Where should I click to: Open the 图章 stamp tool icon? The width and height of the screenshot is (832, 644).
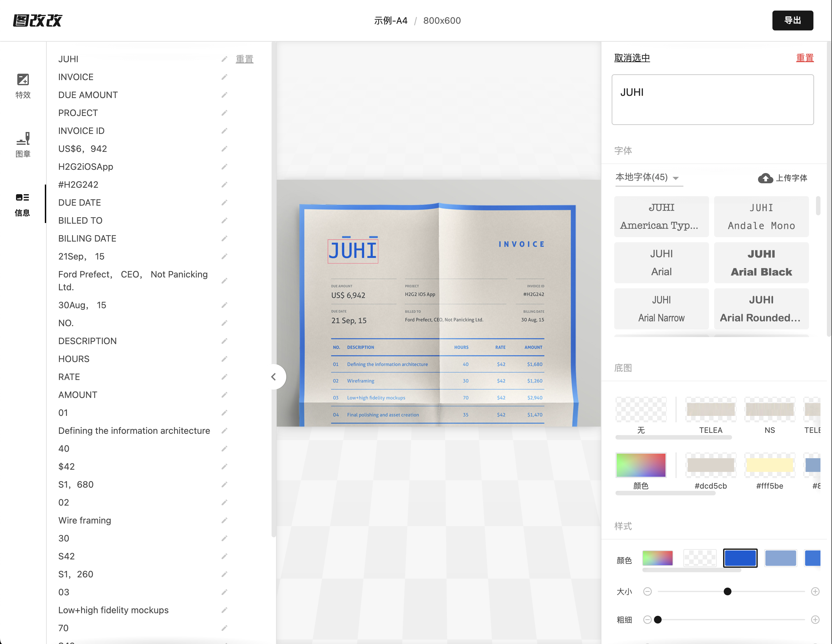tap(23, 139)
